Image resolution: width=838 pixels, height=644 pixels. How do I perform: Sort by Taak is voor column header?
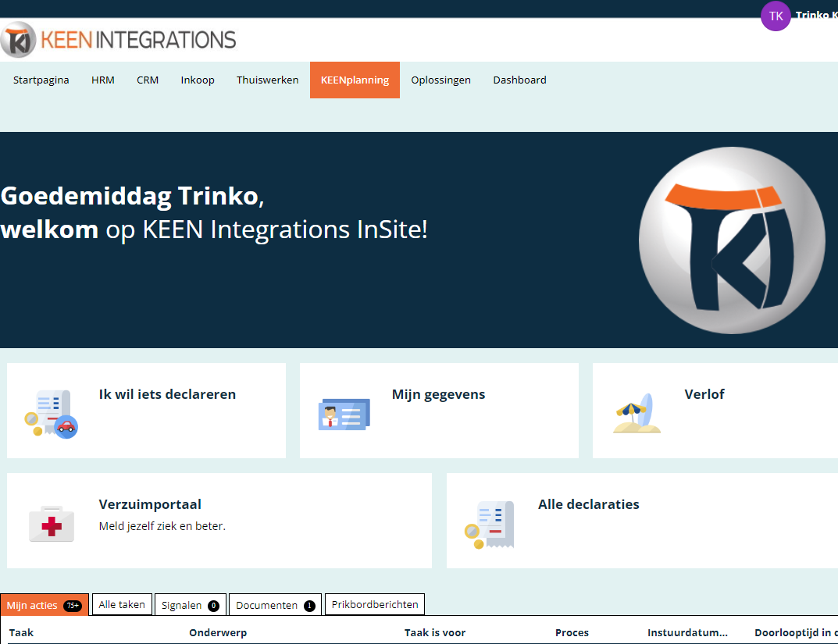(435, 633)
